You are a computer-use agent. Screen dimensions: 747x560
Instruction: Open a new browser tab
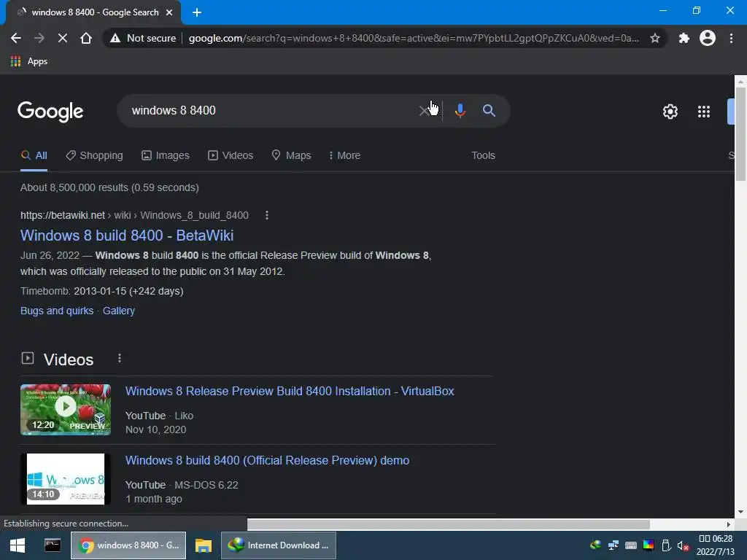tap(197, 12)
